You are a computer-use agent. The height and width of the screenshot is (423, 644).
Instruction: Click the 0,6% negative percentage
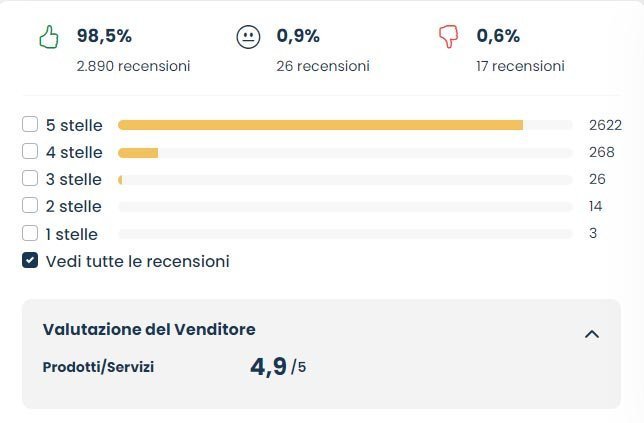498,36
